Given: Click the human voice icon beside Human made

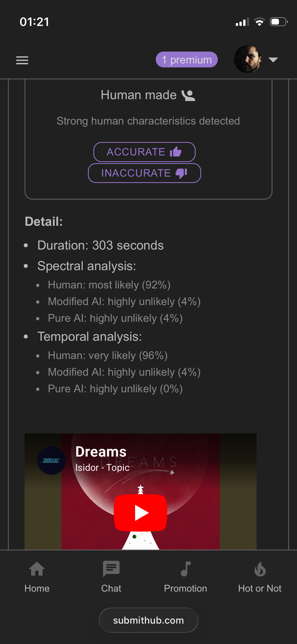Looking at the screenshot, I should [189, 95].
